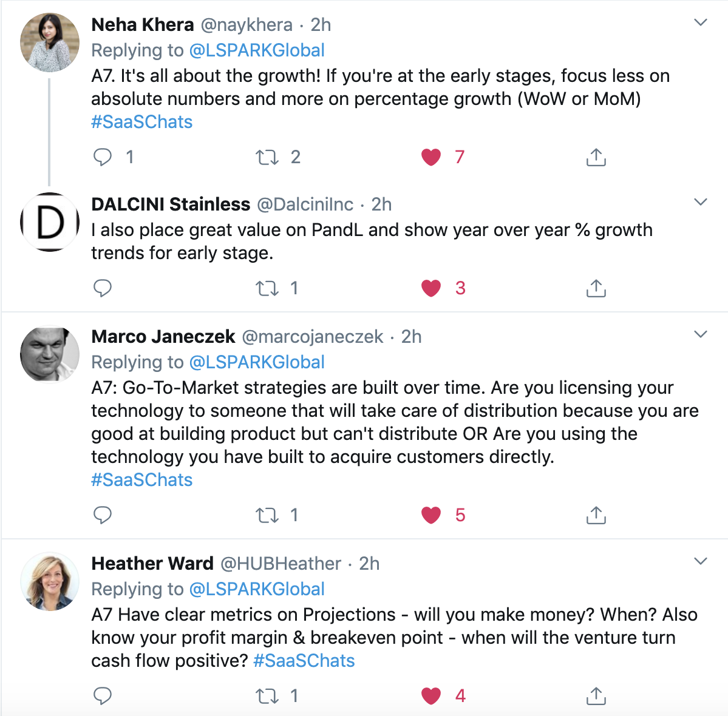
Task: Unlike Neha Khera's tweet with 7 likes
Action: tap(431, 157)
